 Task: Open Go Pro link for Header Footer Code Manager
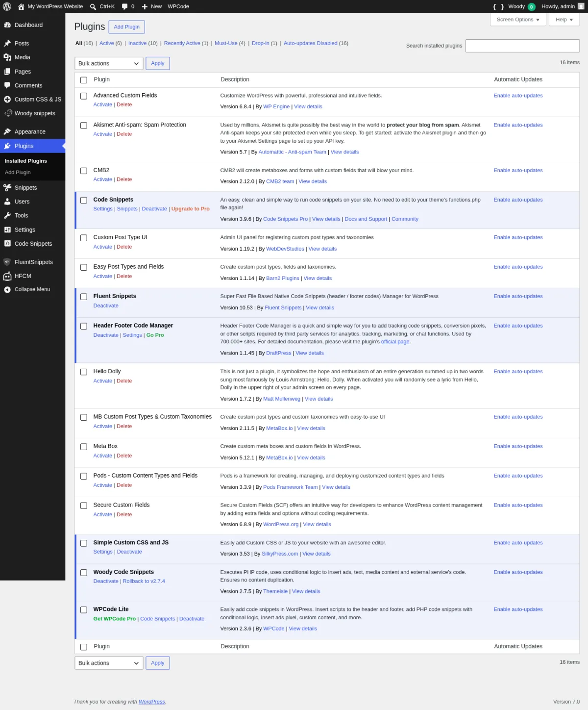[x=155, y=335]
